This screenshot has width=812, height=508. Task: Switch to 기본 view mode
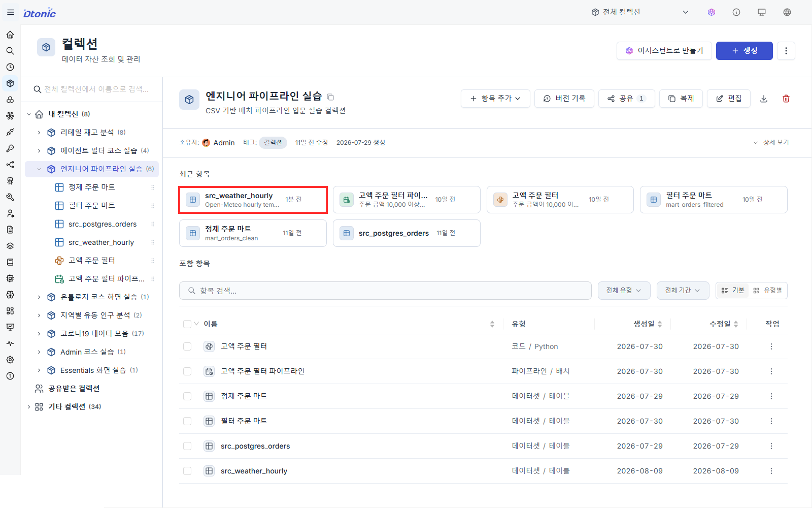point(733,291)
